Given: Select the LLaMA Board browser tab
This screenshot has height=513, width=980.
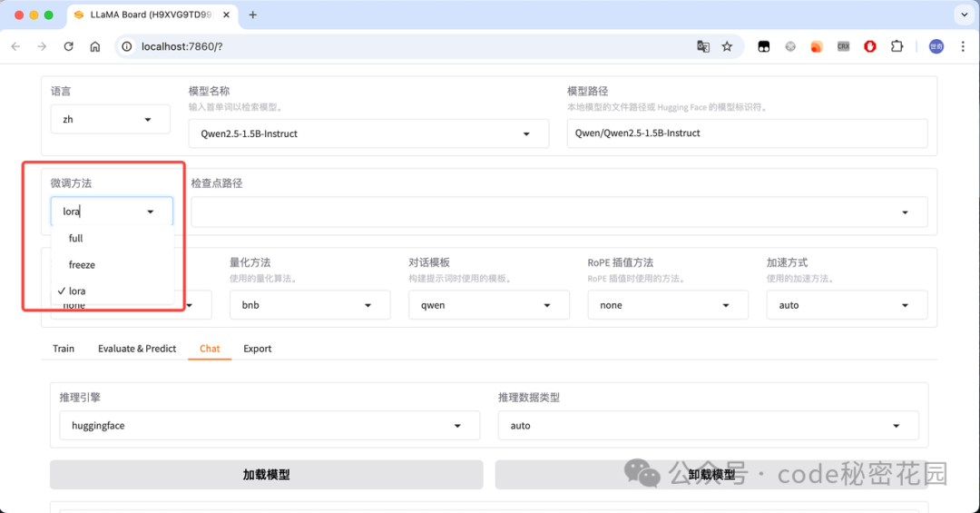Looking at the screenshot, I should pos(152,15).
